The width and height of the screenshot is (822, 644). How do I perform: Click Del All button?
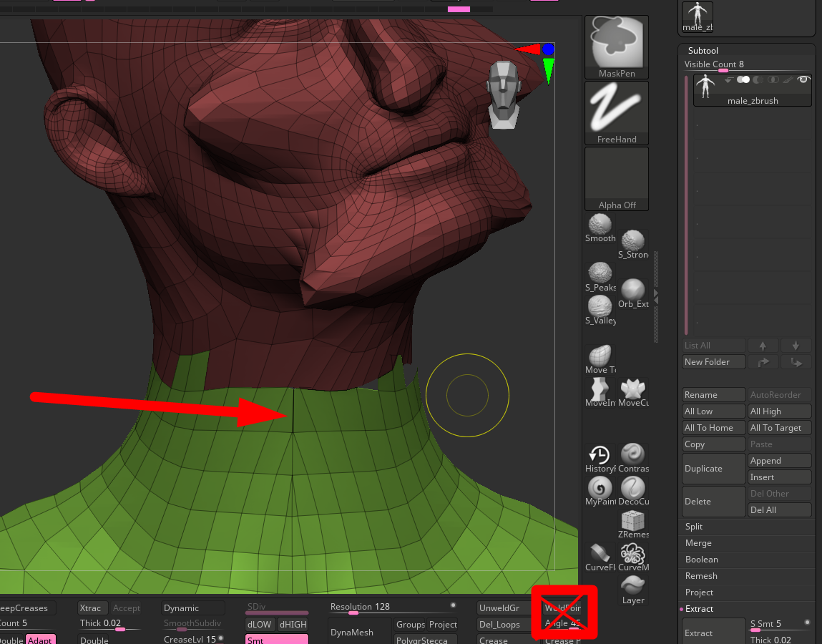[x=780, y=509]
